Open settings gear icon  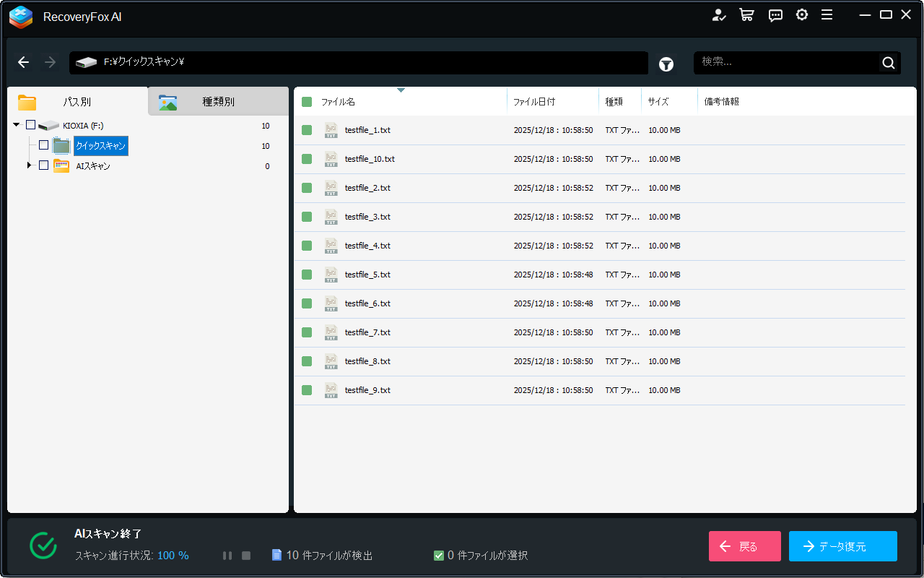[x=802, y=15]
